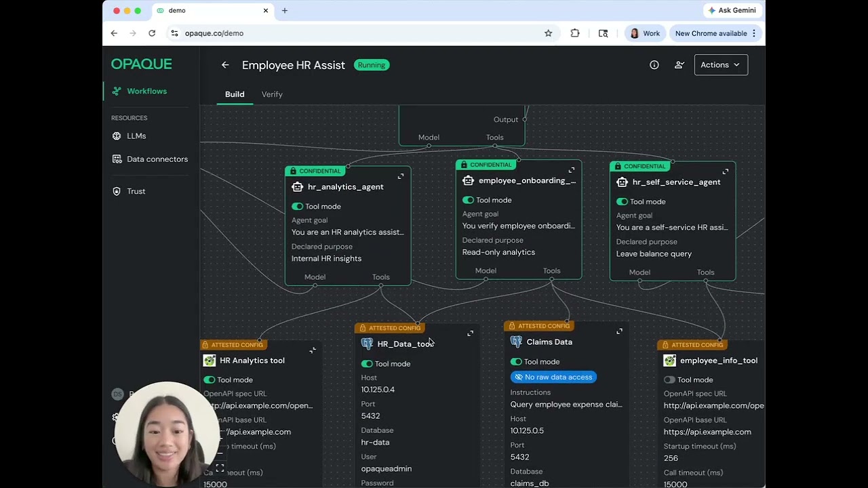Toggle Tool mode on employee_onboarding agent
The width and height of the screenshot is (868, 488).
coord(468,200)
